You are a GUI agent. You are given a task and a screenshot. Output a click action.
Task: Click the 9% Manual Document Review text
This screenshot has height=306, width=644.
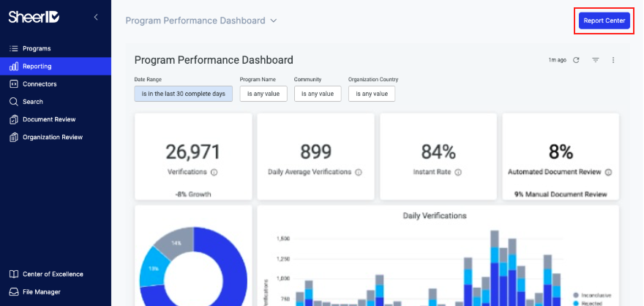point(561,194)
